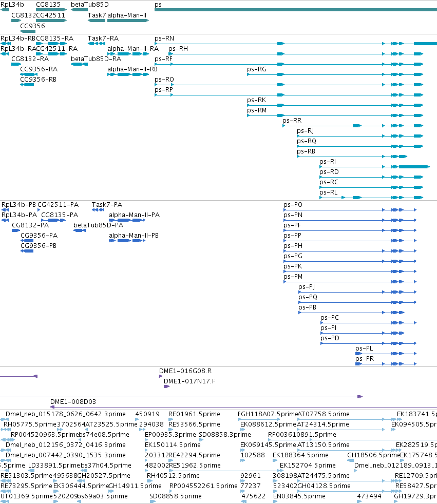
Task: Select the Task7-RA transcript label
Action: pyautogui.click(x=103, y=38)
